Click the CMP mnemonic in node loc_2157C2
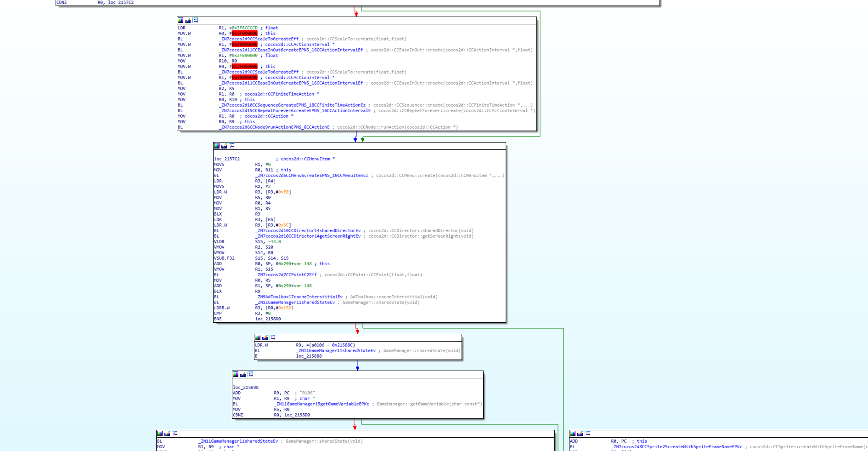 coord(218,314)
